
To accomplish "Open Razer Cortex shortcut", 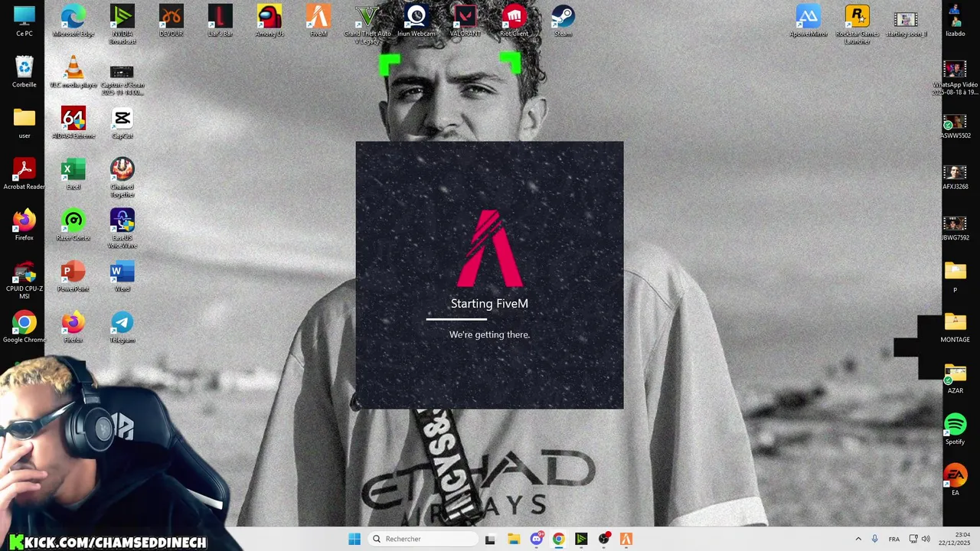I will [x=73, y=225].
